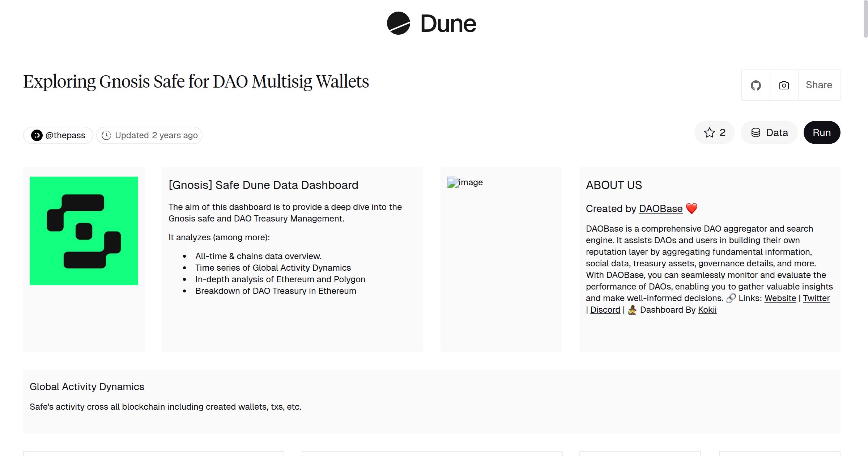Click the Kokii author link

click(x=707, y=310)
